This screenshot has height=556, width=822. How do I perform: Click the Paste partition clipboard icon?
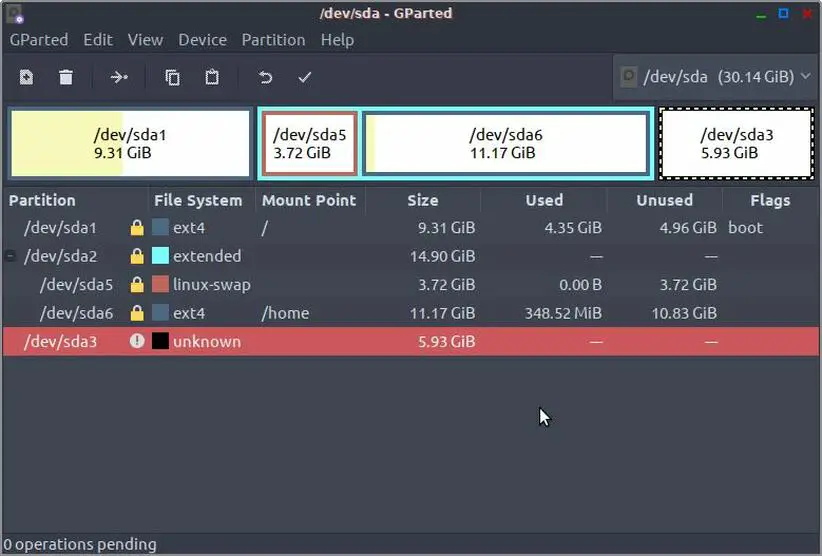coord(212,78)
